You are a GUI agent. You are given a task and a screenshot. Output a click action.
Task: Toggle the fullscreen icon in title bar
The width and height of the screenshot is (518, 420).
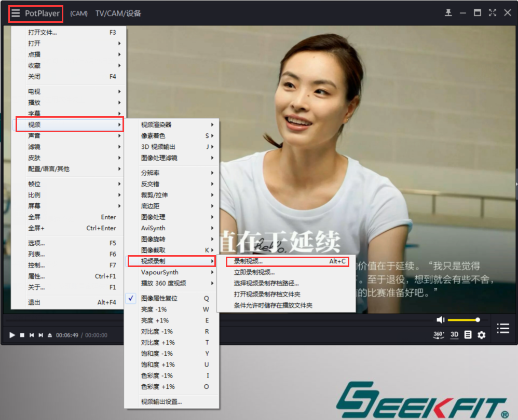(x=493, y=13)
